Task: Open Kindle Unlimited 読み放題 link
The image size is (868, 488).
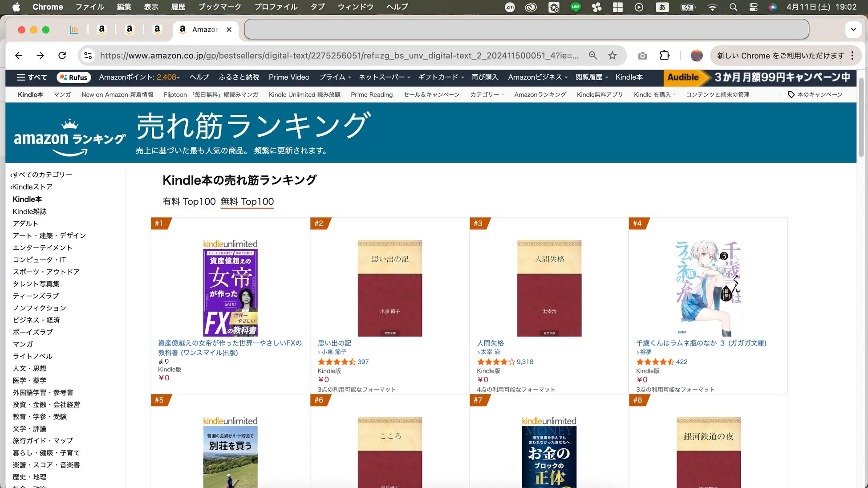Action: (x=304, y=95)
